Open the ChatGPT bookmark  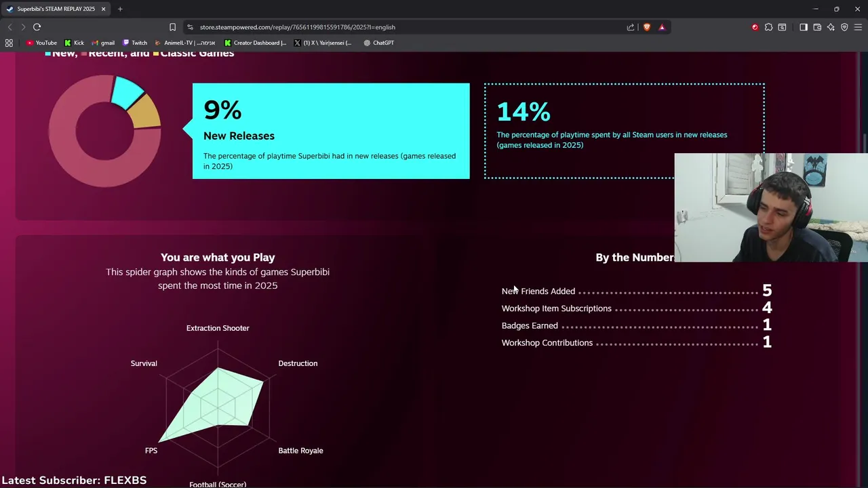pyautogui.click(x=379, y=43)
